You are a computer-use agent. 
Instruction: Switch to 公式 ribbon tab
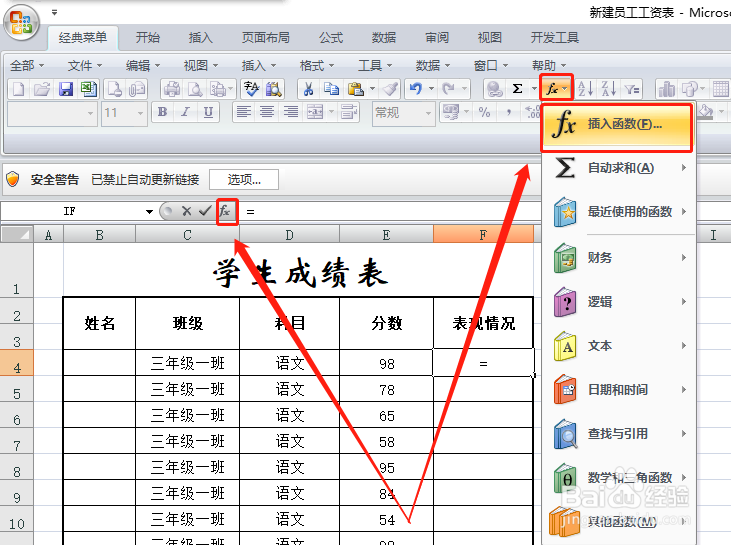(x=331, y=38)
